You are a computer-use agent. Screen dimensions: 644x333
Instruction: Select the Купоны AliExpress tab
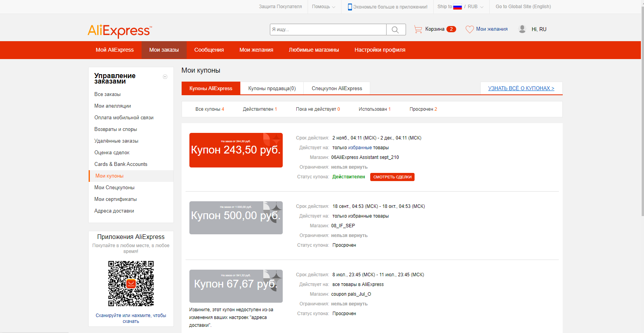click(x=211, y=88)
